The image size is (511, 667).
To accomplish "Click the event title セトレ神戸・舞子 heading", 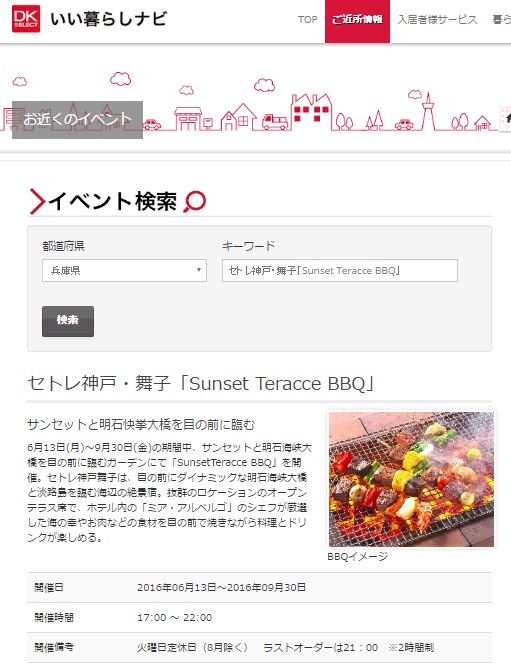I will (201, 384).
